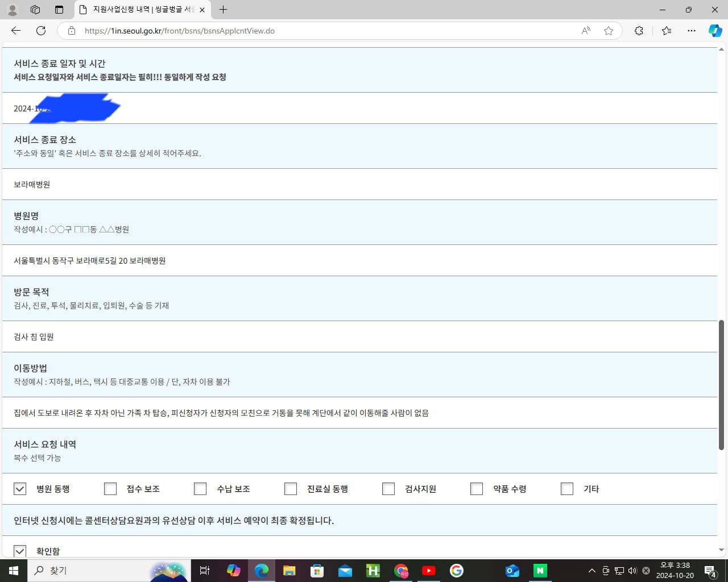Open Read aloud icon in the address bar
The width and height of the screenshot is (728, 582).
click(586, 31)
